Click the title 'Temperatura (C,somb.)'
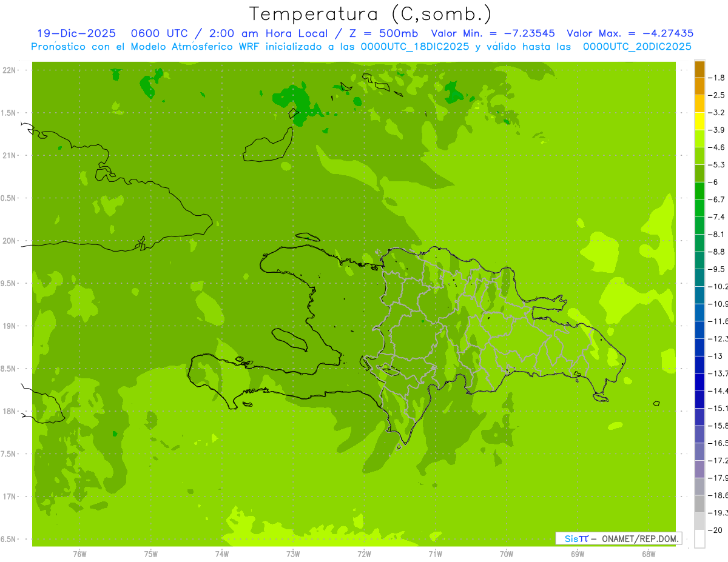 click(x=371, y=14)
